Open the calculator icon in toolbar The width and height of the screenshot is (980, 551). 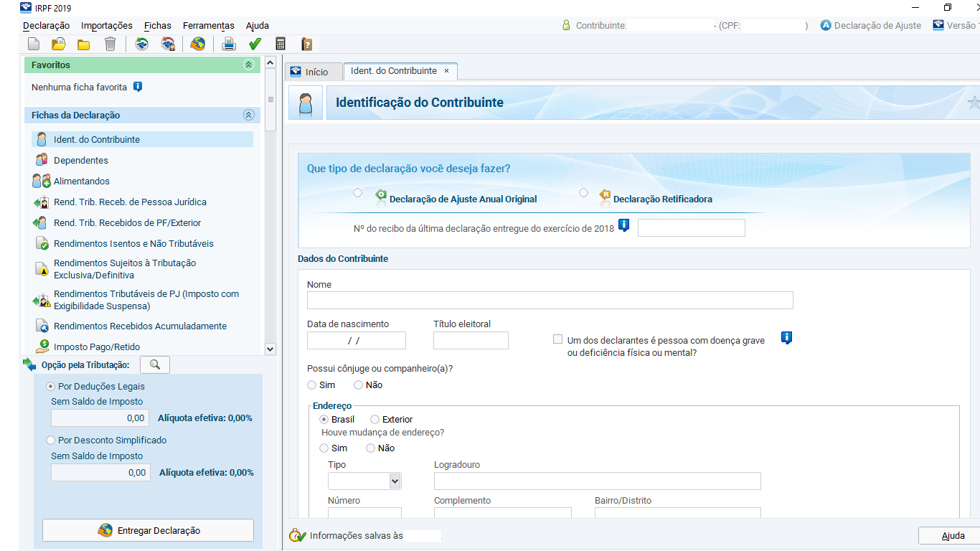281,44
